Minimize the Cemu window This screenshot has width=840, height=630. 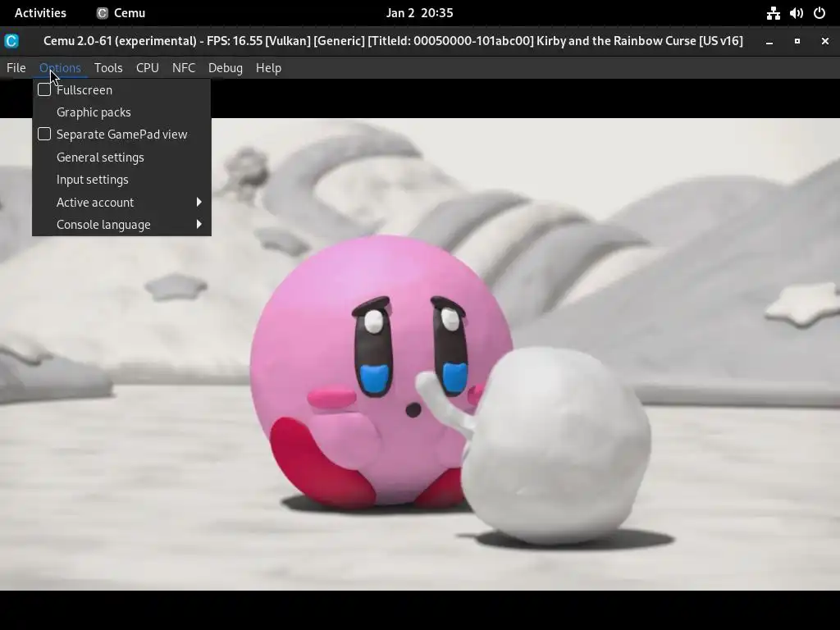pyautogui.click(x=769, y=41)
